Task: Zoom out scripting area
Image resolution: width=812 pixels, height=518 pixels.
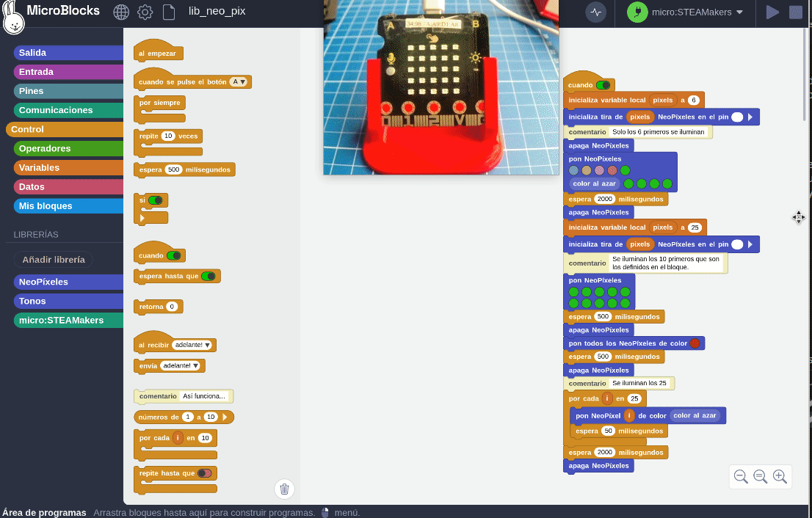Action: coord(741,476)
